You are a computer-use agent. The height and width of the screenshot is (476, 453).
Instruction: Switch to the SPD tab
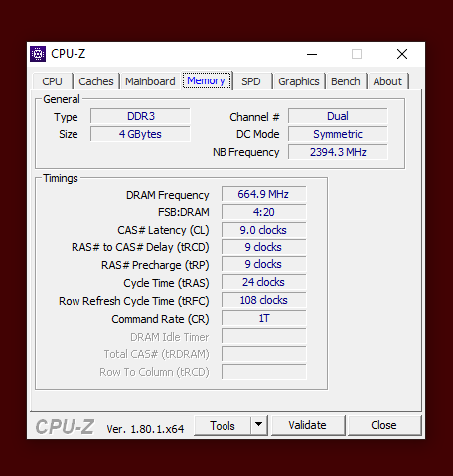pos(250,81)
